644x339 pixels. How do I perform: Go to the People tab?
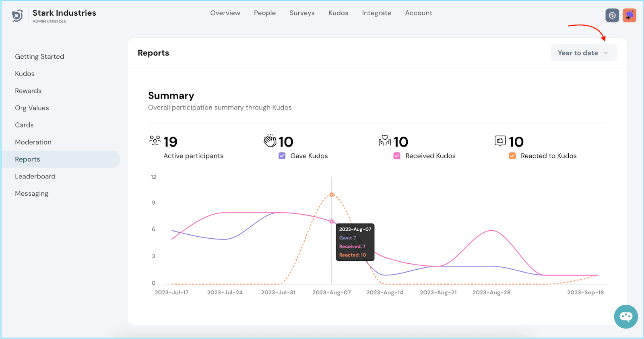click(264, 13)
